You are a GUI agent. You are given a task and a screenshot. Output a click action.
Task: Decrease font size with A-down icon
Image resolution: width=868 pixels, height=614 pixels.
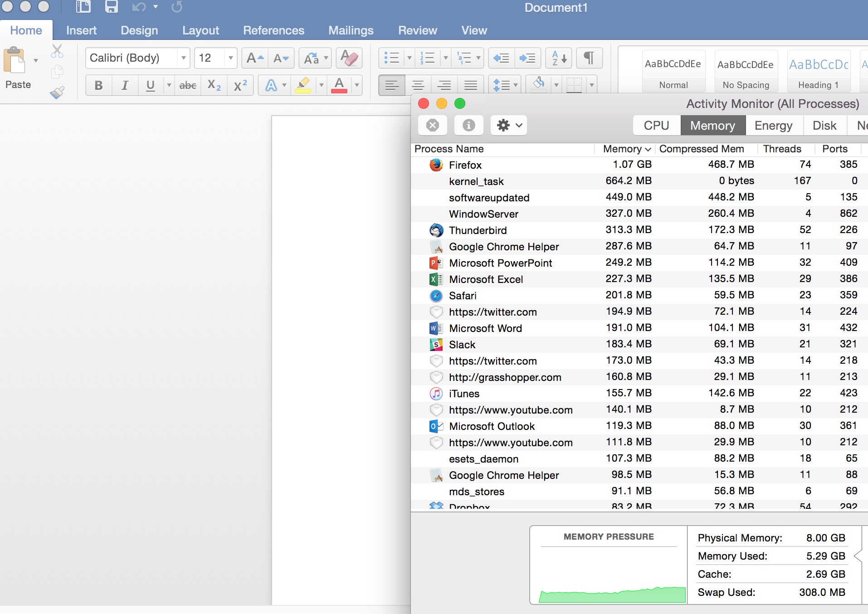pos(281,58)
